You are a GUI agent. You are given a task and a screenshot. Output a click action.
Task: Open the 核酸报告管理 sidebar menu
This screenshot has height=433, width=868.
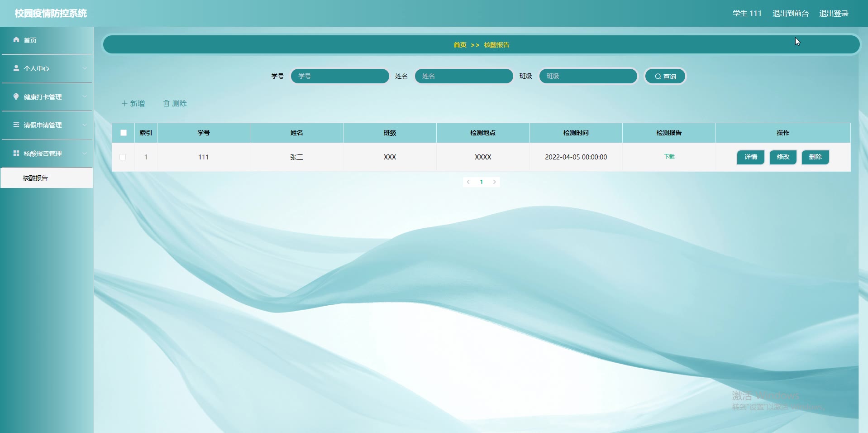pyautogui.click(x=47, y=154)
